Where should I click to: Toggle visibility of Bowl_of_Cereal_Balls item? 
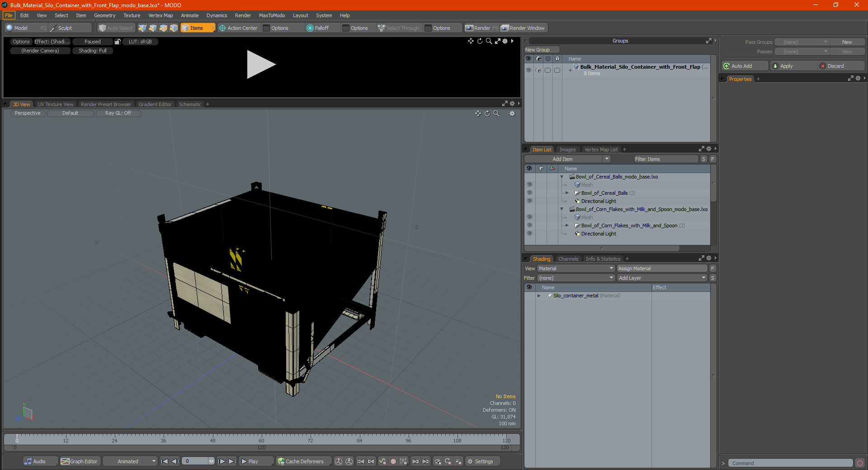pyautogui.click(x=529, y=193)
